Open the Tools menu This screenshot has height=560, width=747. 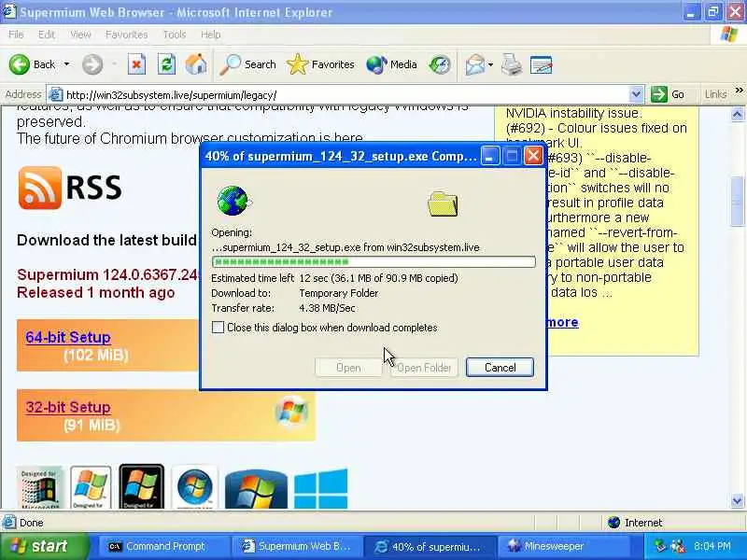[x=175, y=35]
